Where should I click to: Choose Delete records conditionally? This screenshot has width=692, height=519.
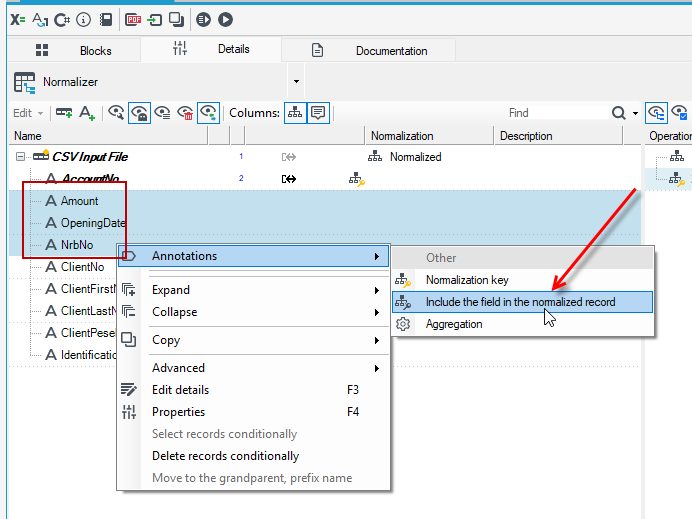[x=253, y=456]
